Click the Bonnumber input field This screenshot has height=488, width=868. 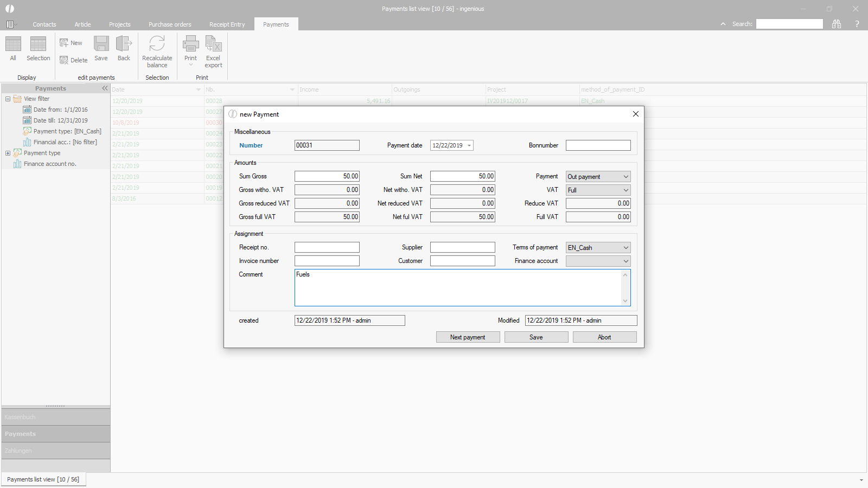coord(598,145)
